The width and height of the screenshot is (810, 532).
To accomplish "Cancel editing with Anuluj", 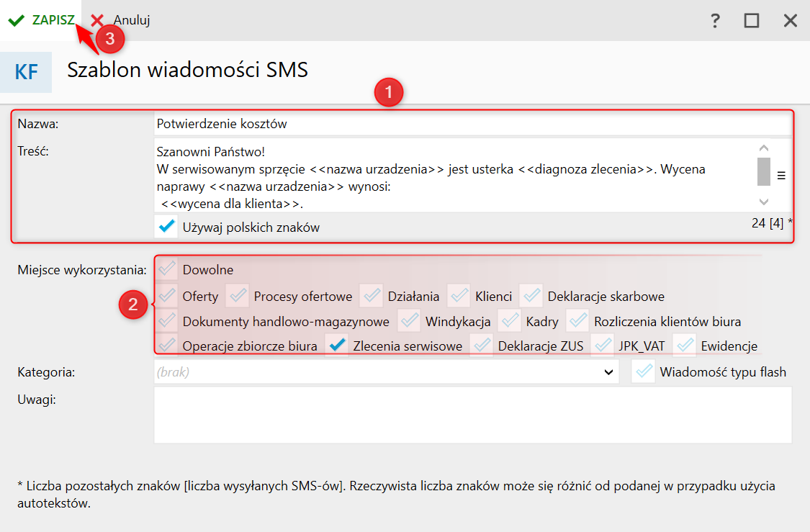I will coord(120,20).
